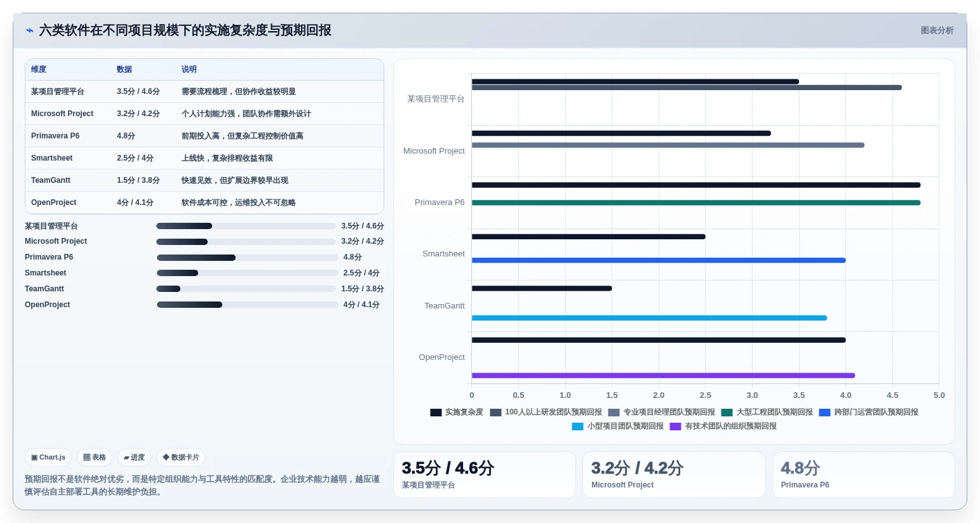This screenshot has height=523, width=980.
Task: Toggle 大型工程团队预期回报 legend entry
Action: (x=767, y=413)
